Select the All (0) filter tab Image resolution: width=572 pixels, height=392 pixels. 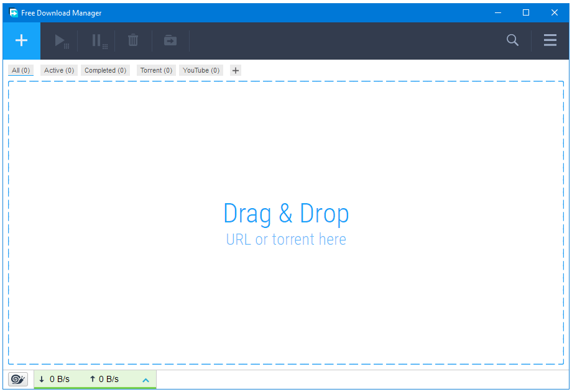[21, 70]
